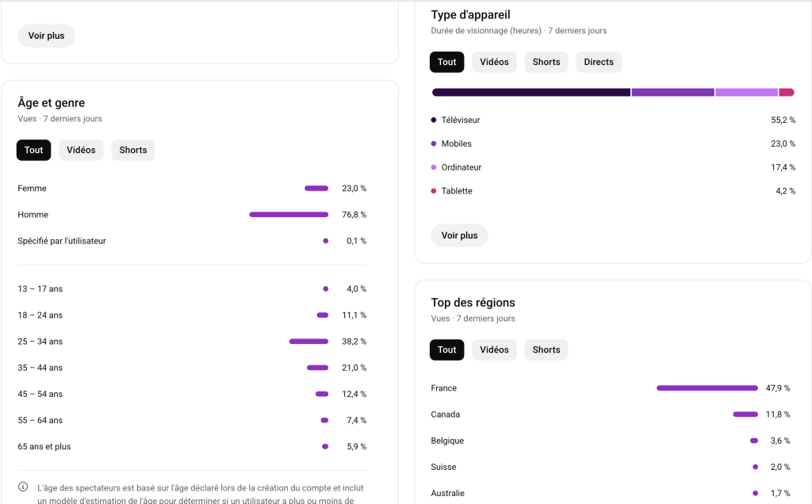Click the Téléviseur legend dot

click(x=434, y=120)
